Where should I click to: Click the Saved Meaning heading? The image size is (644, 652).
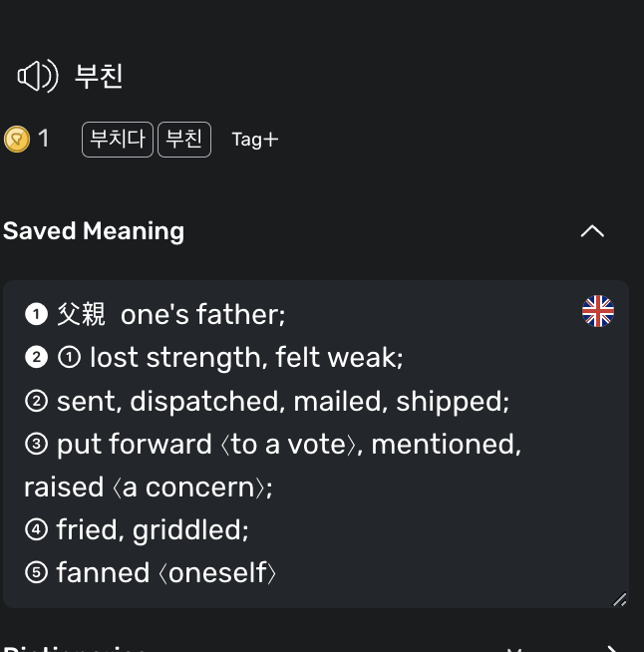94,231
